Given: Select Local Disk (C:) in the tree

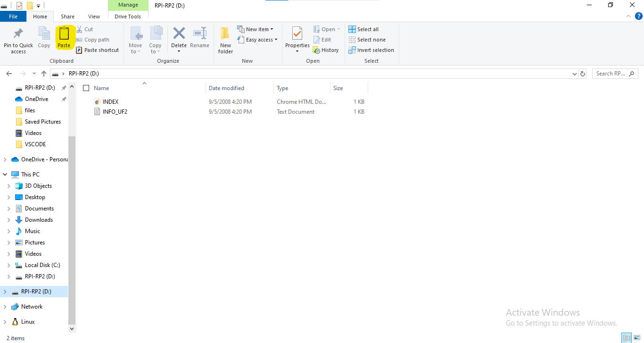Looking at the screenshot, I should pyautogui.click(x=42, y=265).
